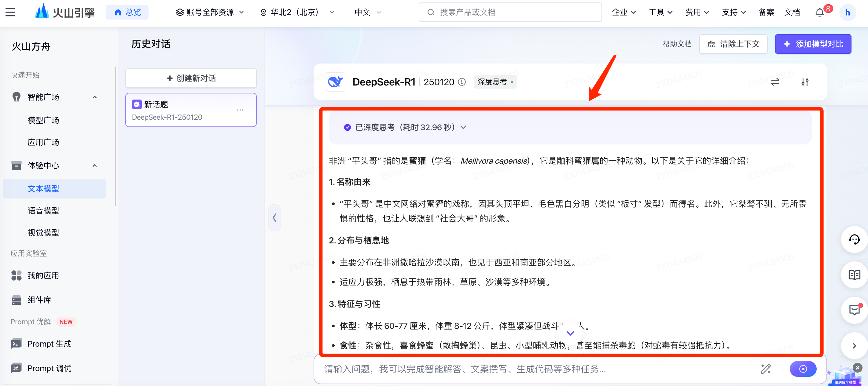The width and height of the screenshot is (868, 386).
Task: Collapse the 智能广场 sidebar group
Action: (x=95, y=97)
